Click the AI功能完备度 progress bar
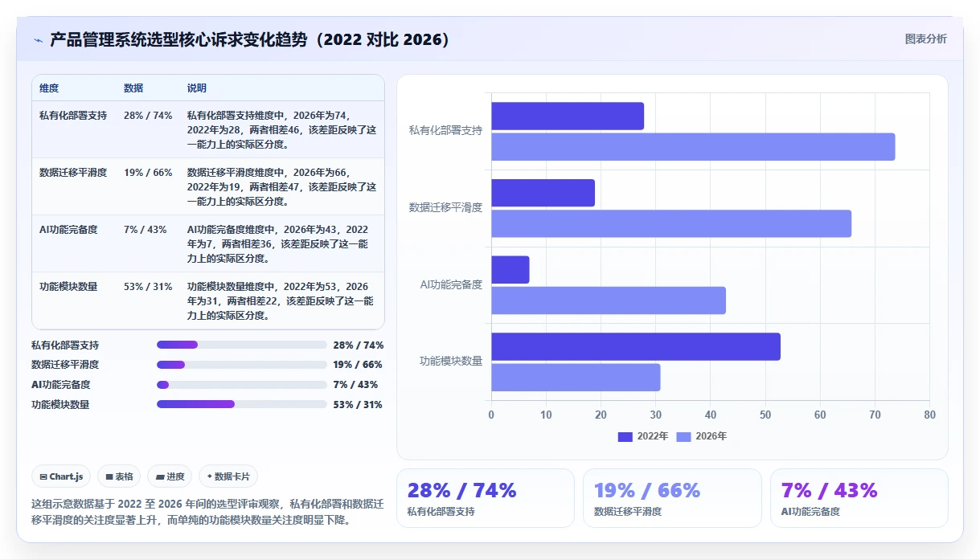This screenshot has height=560, width=980. coord(242,385)
